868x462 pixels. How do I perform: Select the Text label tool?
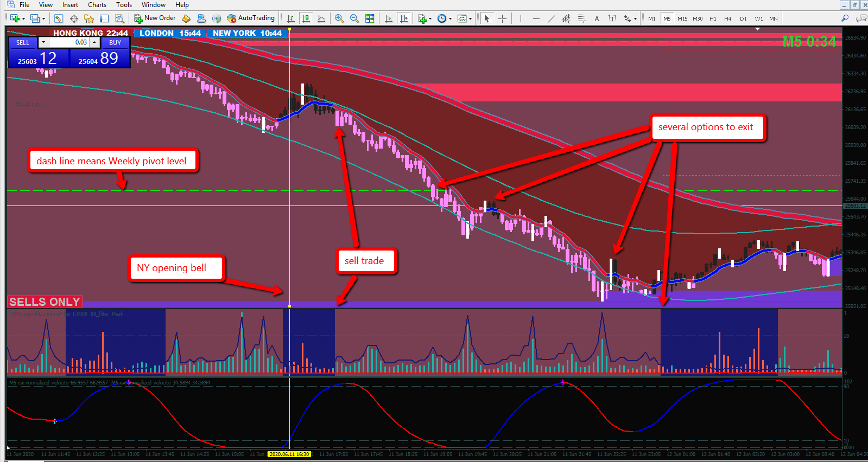(x=612, y=18)
